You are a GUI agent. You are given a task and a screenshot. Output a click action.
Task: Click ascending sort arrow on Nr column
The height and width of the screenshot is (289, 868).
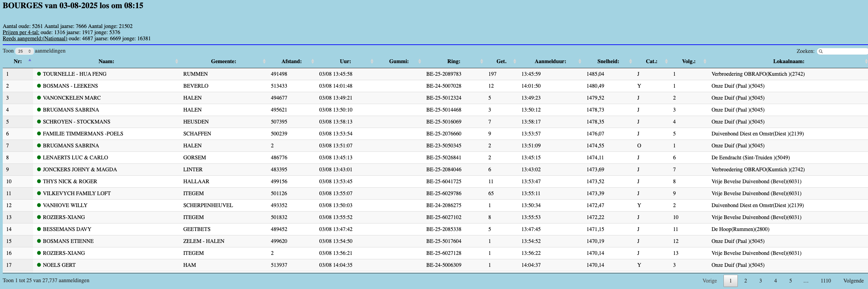tap(30, 60)
